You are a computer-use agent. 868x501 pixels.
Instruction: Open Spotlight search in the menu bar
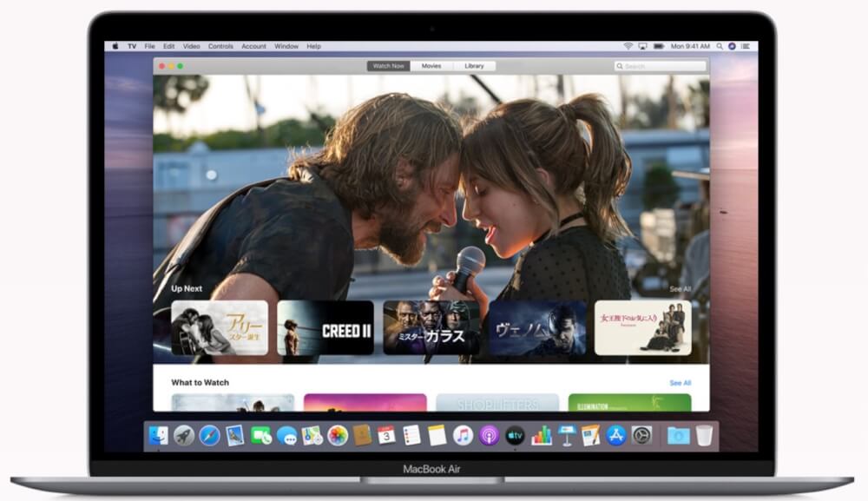tap(720, 47)
